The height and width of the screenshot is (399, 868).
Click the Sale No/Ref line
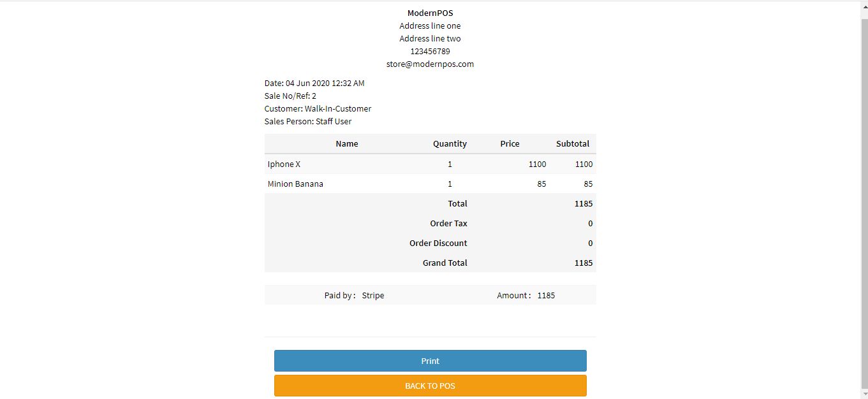coord(290,96)
